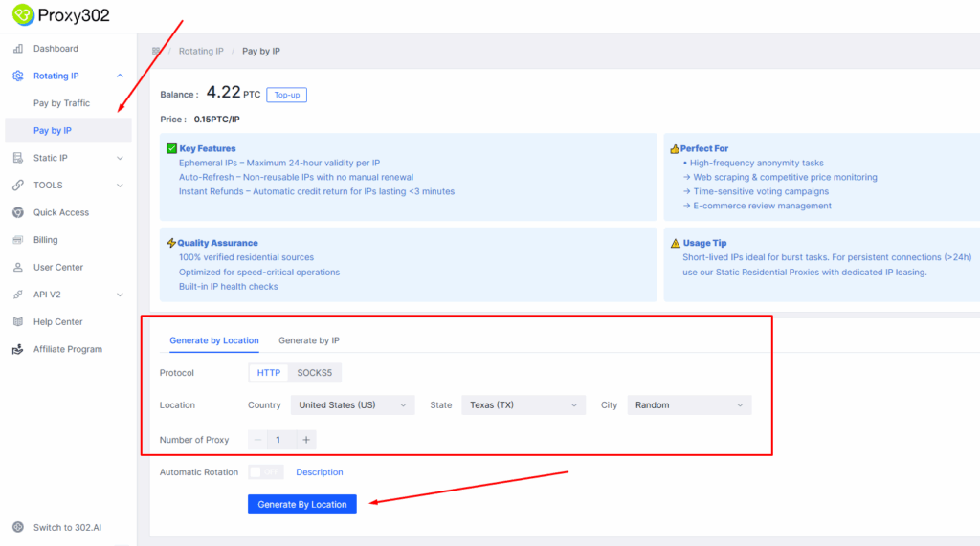Click Switch to 302.AI link
This screenshot has height=546, width=980.
68,527
